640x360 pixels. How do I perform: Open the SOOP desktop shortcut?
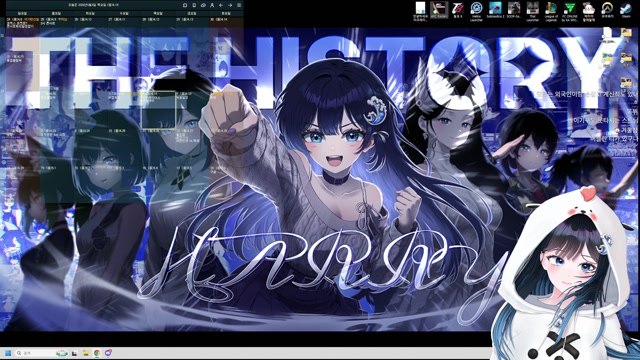[514, 11]
